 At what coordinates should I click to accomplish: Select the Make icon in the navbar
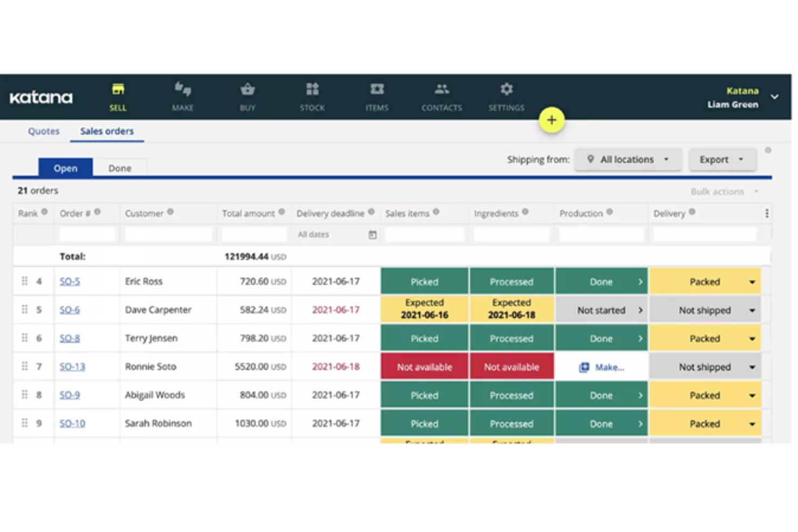[x=182, y=97]
